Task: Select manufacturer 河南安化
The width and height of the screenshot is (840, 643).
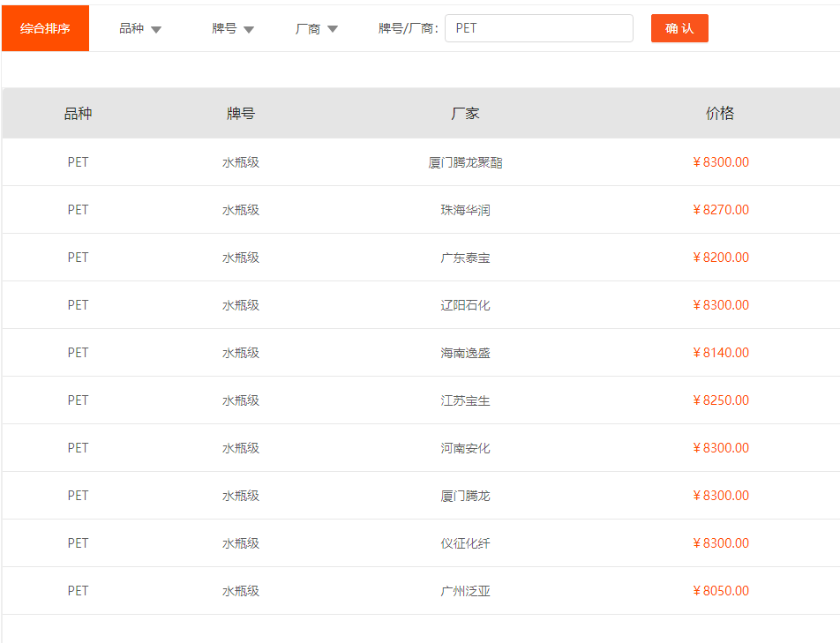Action: (x=465, y=448)
